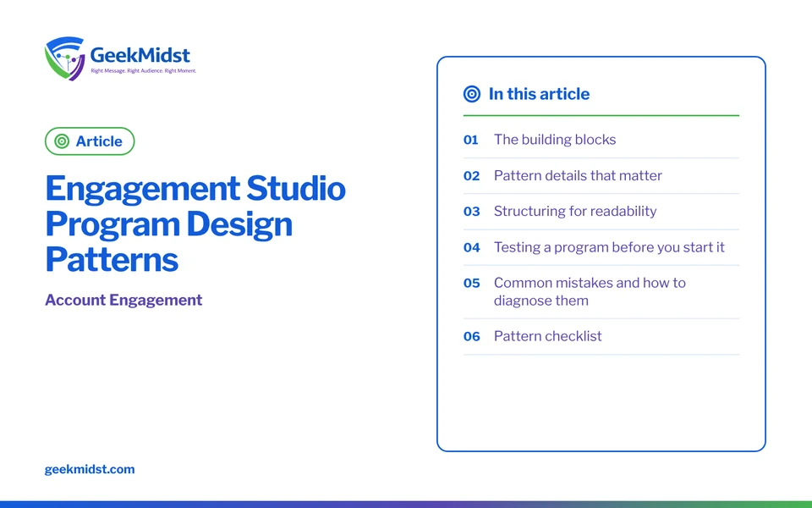Click the target icon in Article badge
The width and height of the screenshot is (812, 508).
pyautogui.click(x=62, y=141)
